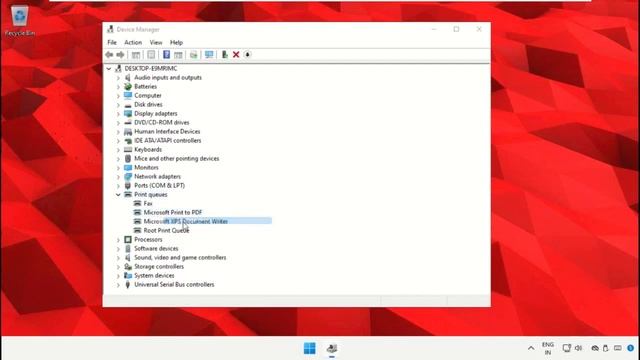This screenshot has height=360, width=640.
Task: Show hidden icons in the system tray
Action: point(531,348)
